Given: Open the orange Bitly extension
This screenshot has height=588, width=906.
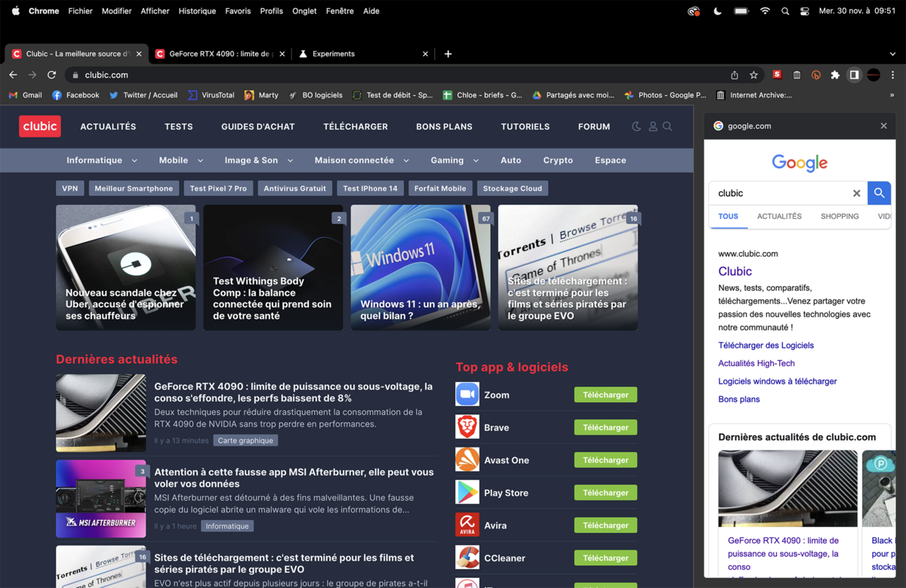Looking at the screenshot, I should pyautogui.click(x=816, y=75).
